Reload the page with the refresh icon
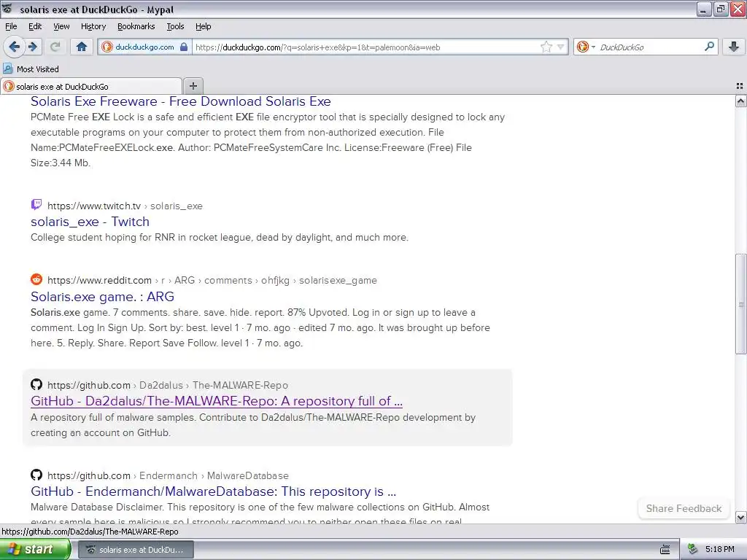Image resolution: width=747 pixels, height=560 pixels. pyautogui.click(x=55, y=47)
